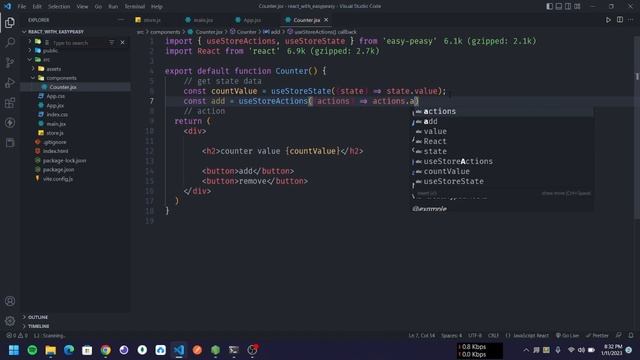
Task: Click the Run Code play icon
Action: click(608, 20)
